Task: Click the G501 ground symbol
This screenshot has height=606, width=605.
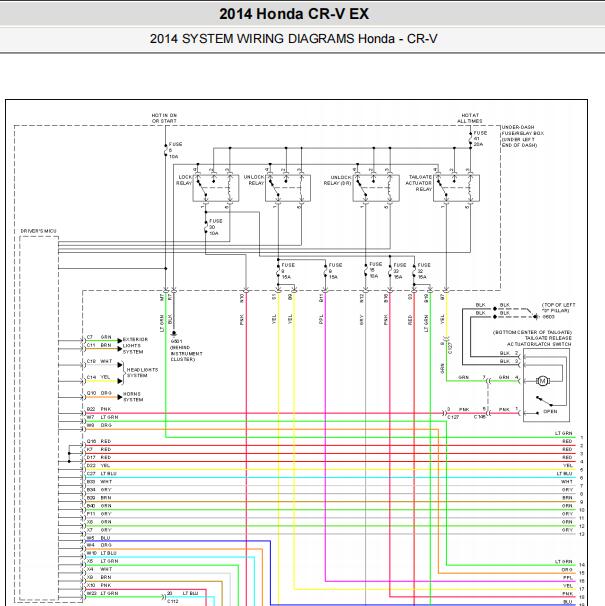Action: coord(174,333)
